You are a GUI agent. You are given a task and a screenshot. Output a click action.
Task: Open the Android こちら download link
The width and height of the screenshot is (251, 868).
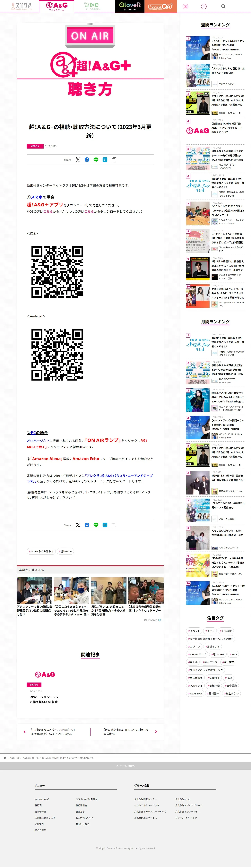[x=89, y=211]
